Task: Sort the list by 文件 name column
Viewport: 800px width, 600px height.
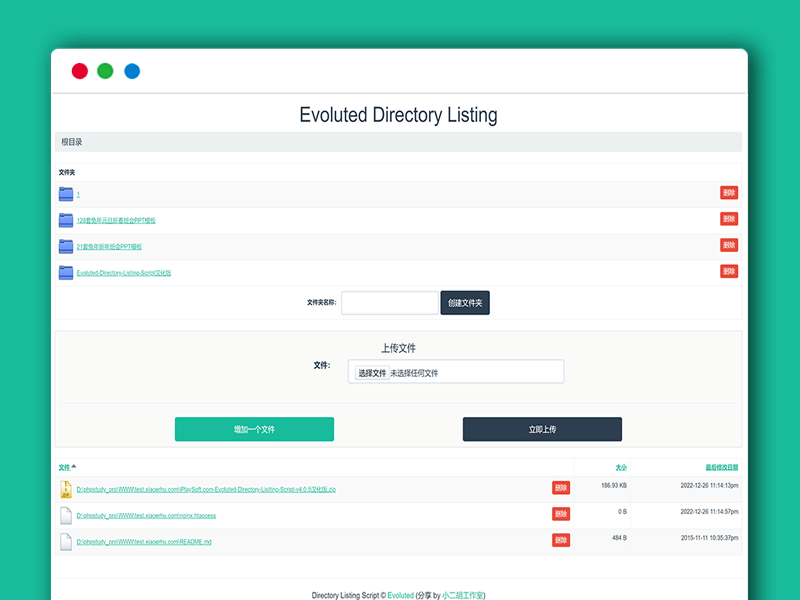Action: click(x=65, y=467)
